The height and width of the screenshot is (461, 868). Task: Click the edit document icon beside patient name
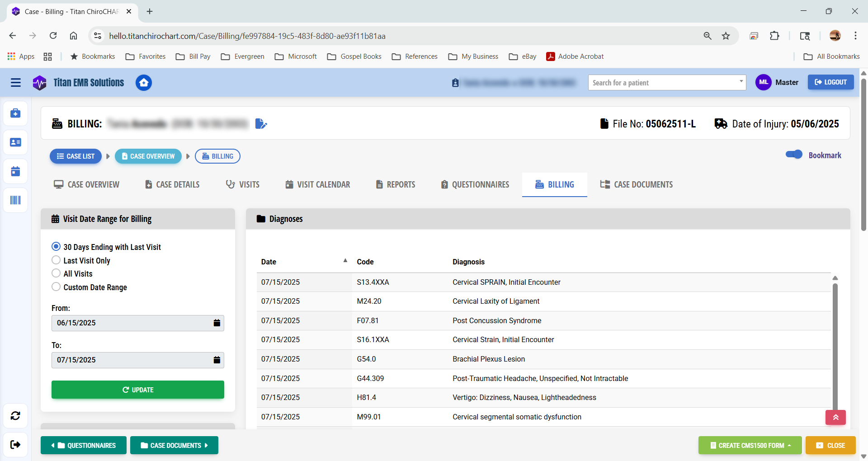pos(261,123)
